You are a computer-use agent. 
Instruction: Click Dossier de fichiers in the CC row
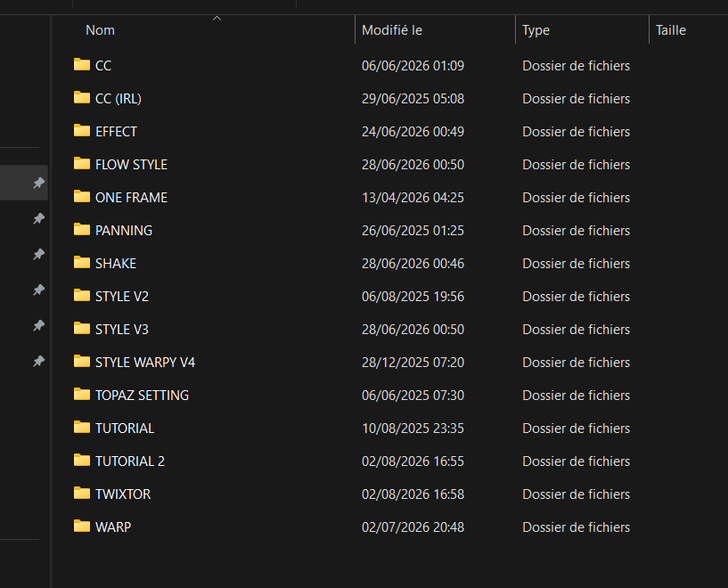(x=576, y=65)
